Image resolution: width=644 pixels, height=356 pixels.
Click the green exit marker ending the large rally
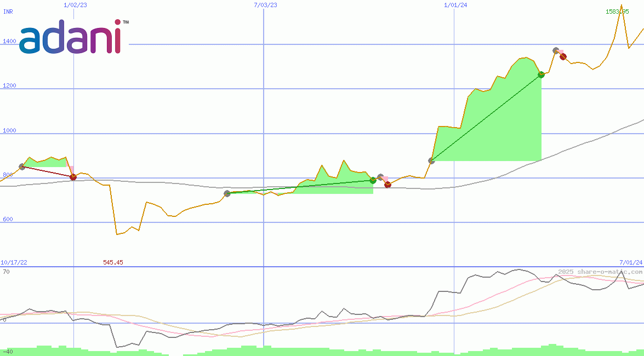pos(541,74)
